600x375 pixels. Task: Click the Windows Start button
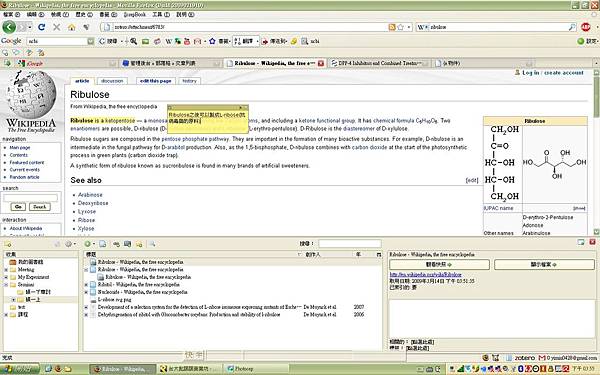20,369
